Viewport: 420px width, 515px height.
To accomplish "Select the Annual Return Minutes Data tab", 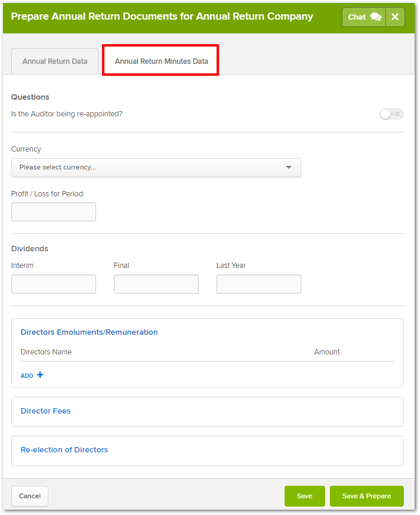I will pyautogui.click(x=161, y=61).
